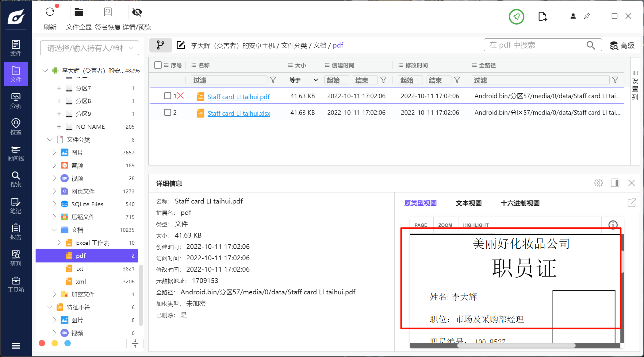Click the branch tree view icon

pyautogui.click(x=160, y=45)
